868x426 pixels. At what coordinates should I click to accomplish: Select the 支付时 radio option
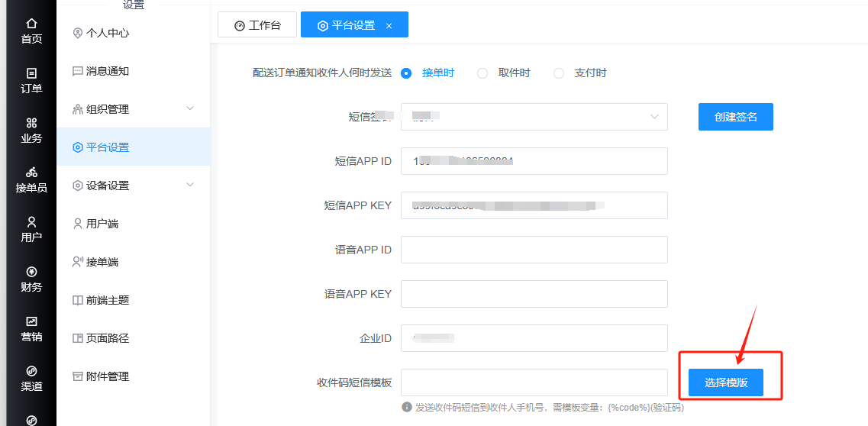(559, 73)
